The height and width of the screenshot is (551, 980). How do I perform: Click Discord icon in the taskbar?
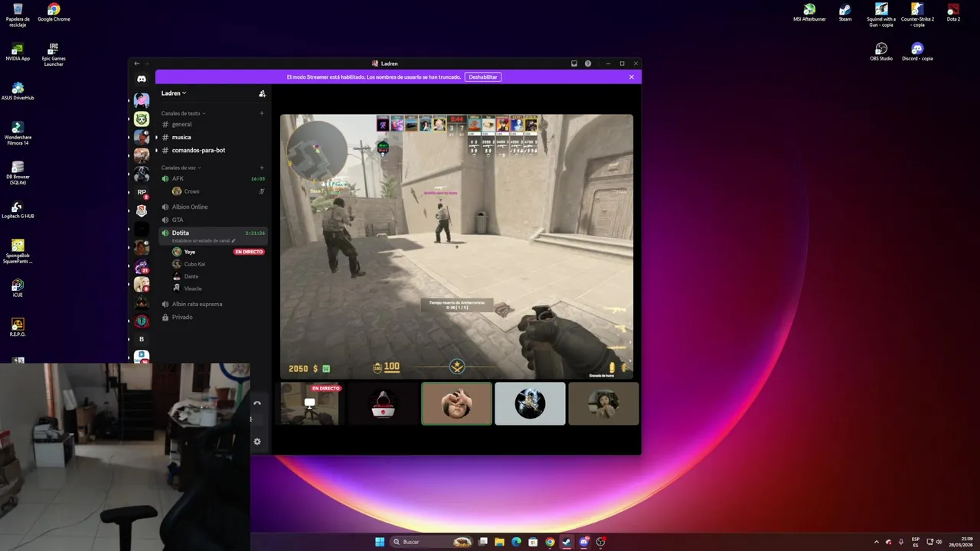point(583,542)
